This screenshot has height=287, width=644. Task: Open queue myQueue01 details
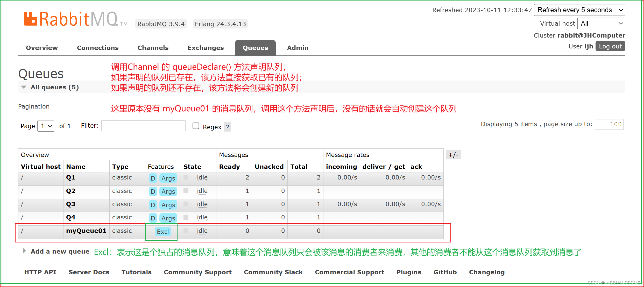86,231
